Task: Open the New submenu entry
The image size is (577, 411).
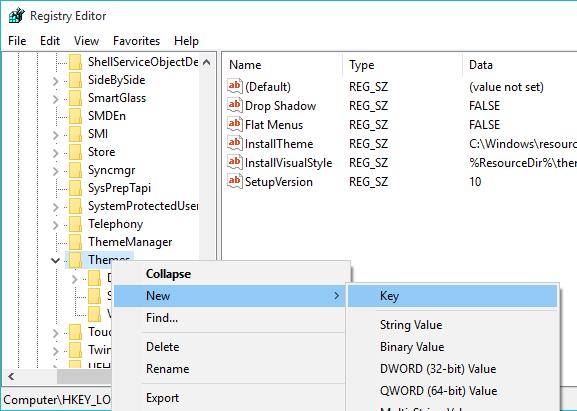Action: click(231, 296)
